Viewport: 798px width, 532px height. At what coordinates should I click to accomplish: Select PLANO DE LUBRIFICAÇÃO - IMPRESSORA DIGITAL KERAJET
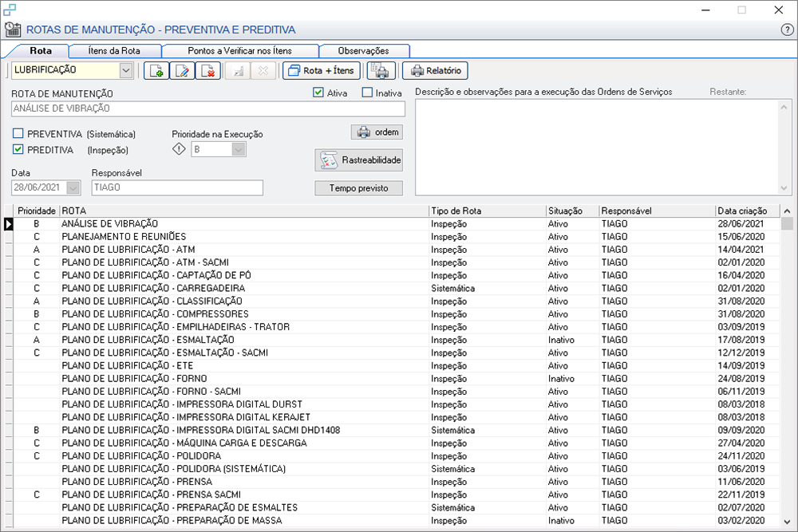coord(397,417)
